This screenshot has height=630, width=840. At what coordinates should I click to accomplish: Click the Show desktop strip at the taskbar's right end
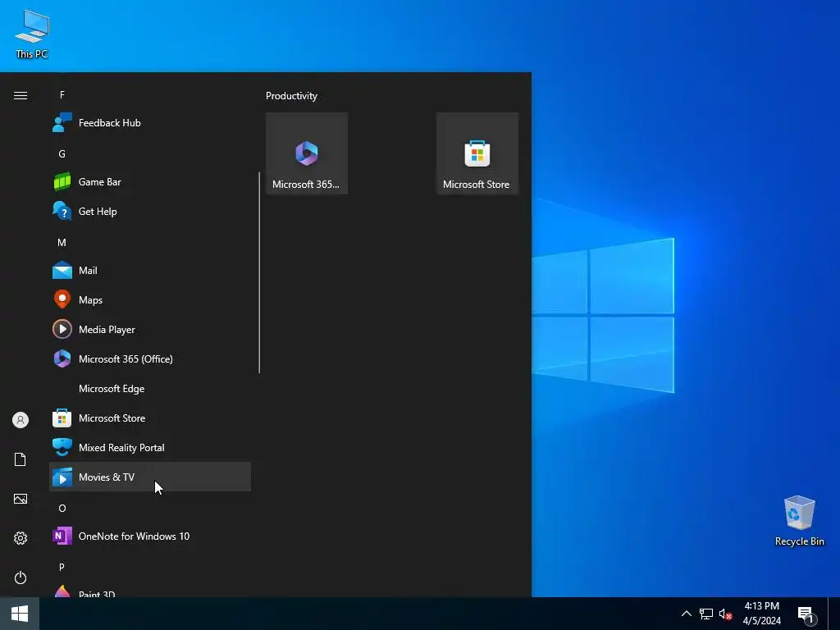834,614
